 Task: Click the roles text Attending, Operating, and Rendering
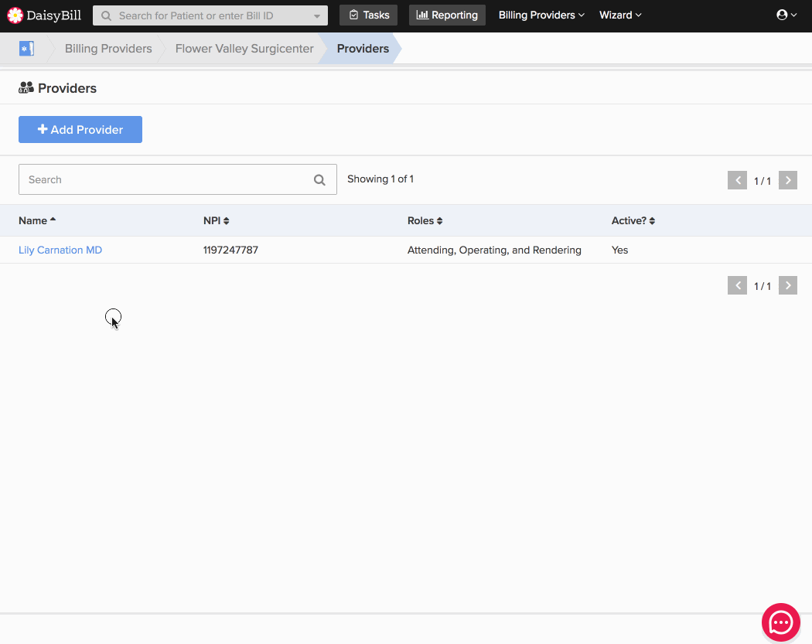point(494,250)
